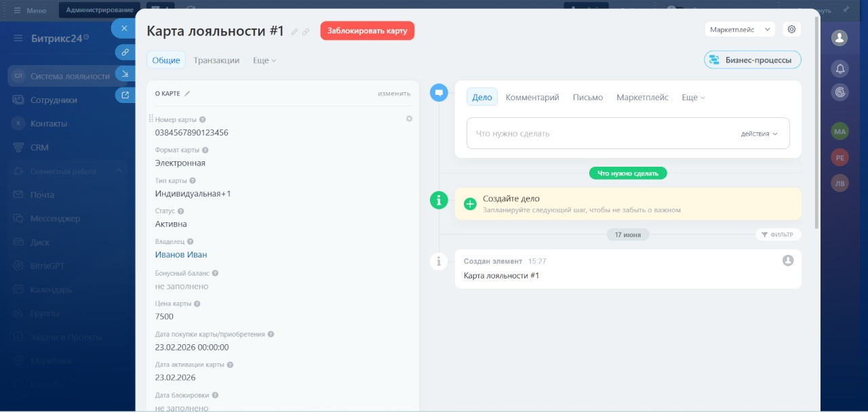
Task: Click the question mark beside 'Тип карты'
Action: [x=193, y=181]
